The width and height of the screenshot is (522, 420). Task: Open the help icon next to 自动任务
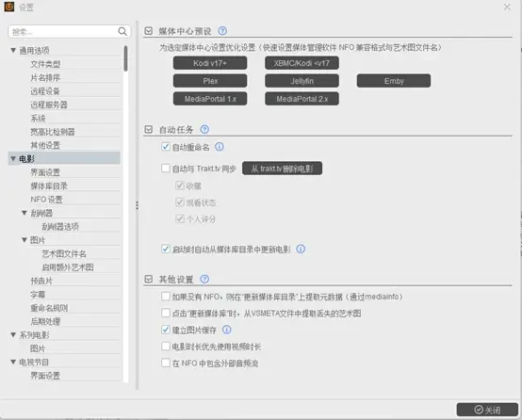[x=204, y=129]
